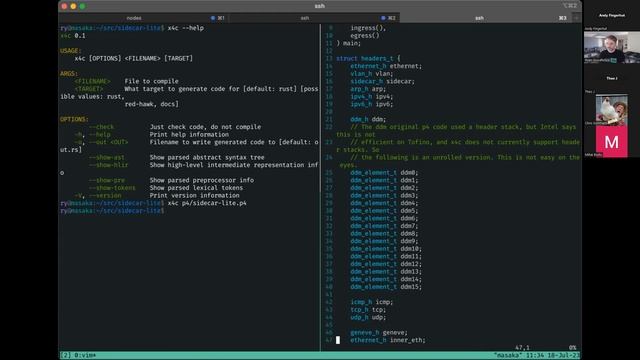Open the chicken picture participant thumbnail
Image resolution: width=640 pixels, height=360 pixels.
611,109
